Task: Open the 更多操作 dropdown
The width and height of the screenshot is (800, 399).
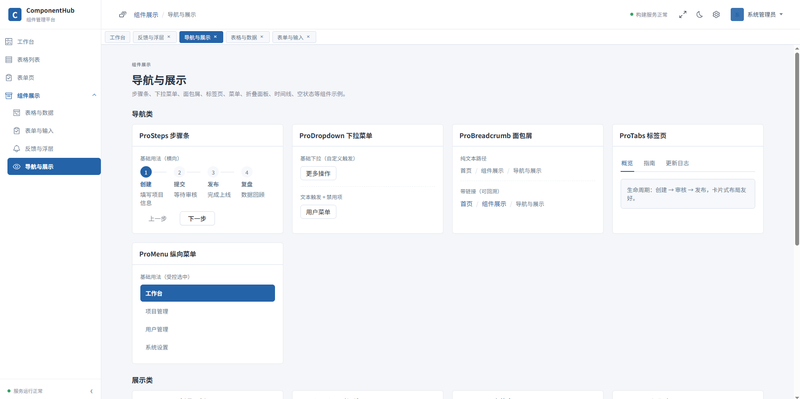Action: tap(318, 173)
